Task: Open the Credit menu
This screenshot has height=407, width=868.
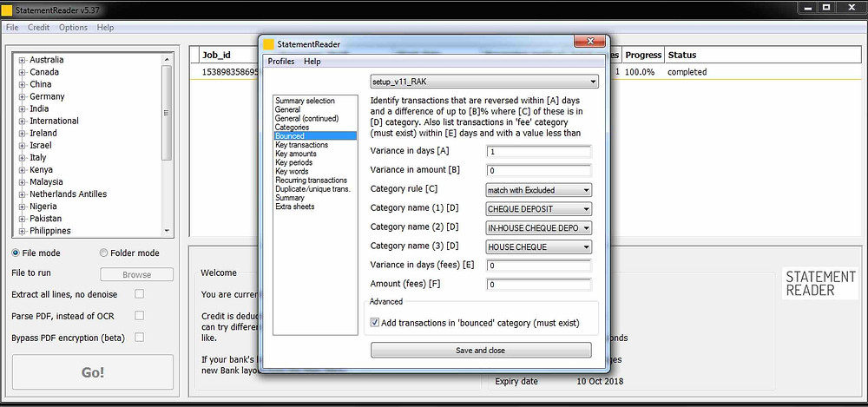Action: tap(39, 27)
